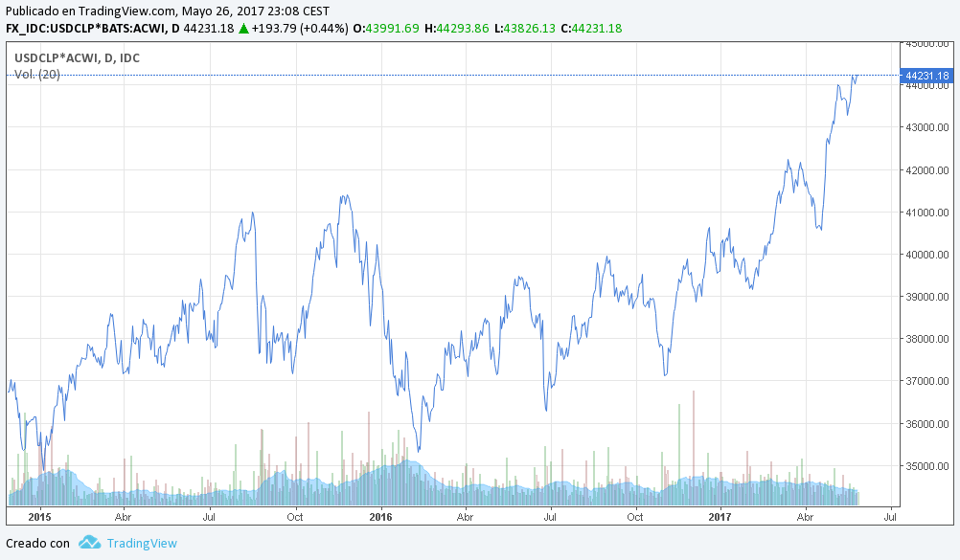Click the 40000.00 price axis label
960x560 pixels.
coord(926,255)
